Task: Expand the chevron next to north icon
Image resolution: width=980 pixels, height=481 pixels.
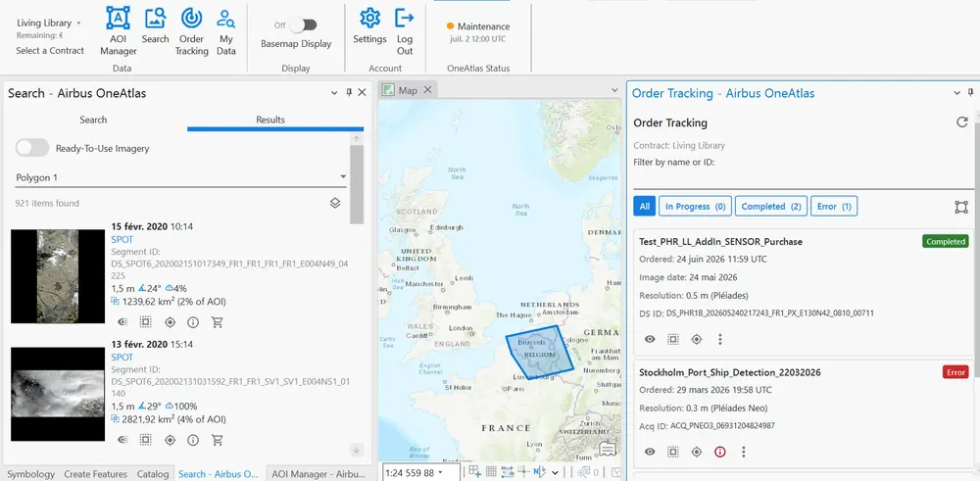Action: click(555, 473)
